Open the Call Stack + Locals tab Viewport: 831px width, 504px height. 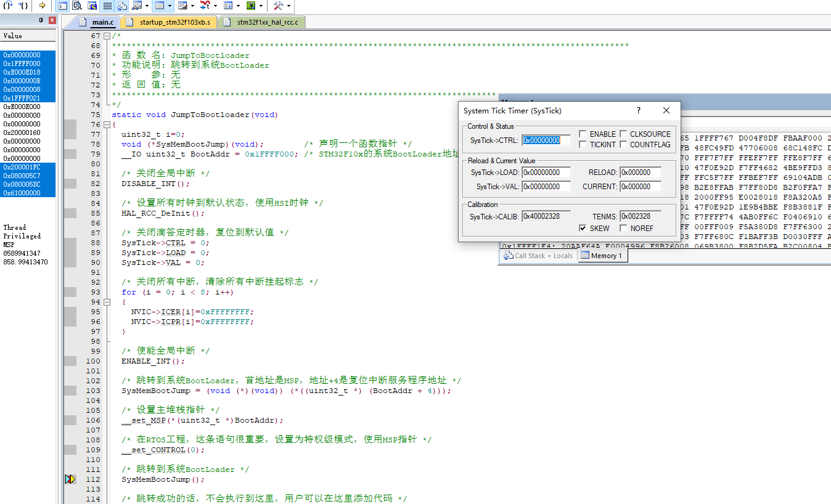(x=538, y=256)
